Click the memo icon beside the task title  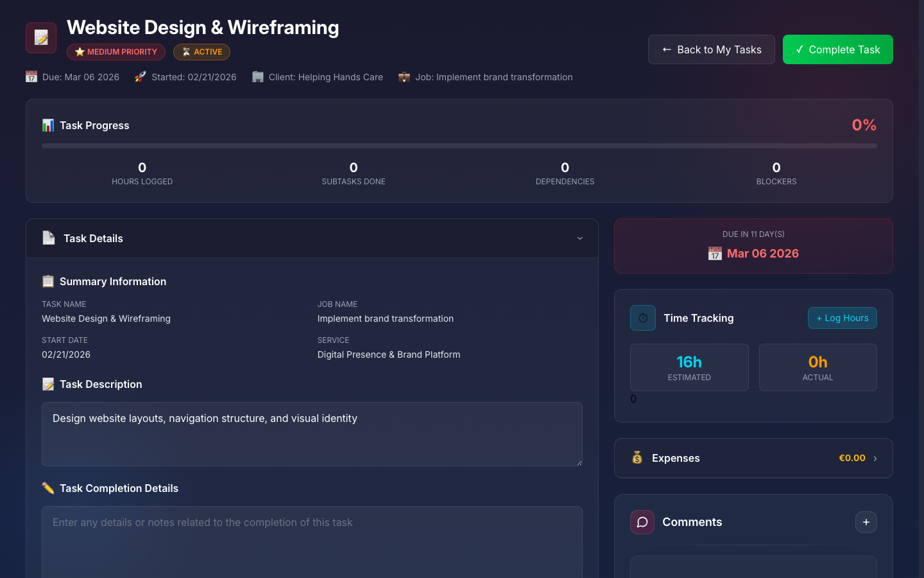coord(40,37)
